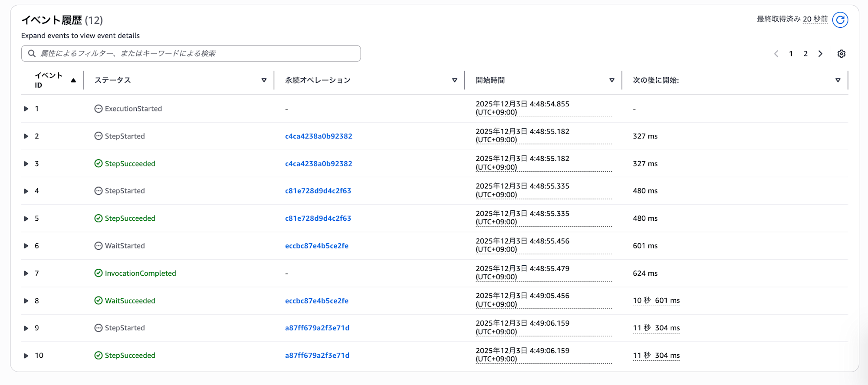Screen dimensions: 868x385
Task: Click the search magnifier icon
Action: (x=32, y=53)
